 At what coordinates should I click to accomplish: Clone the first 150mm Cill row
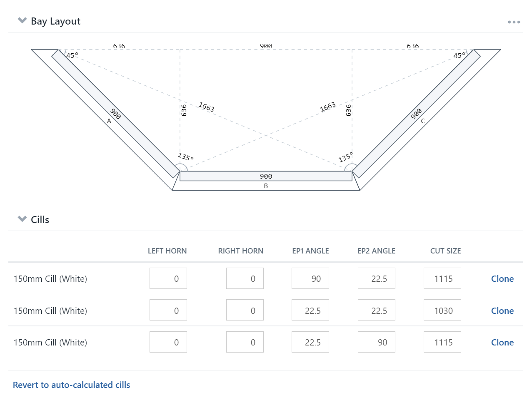click(x=502, y=279)
